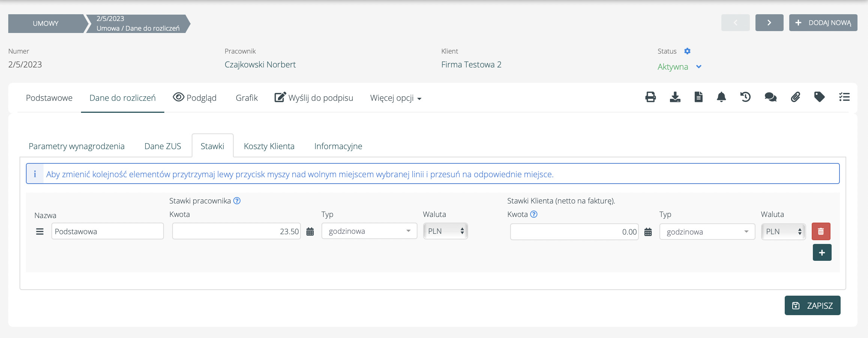
Task: Click the tag label icon
Action: tap(819, 97)
